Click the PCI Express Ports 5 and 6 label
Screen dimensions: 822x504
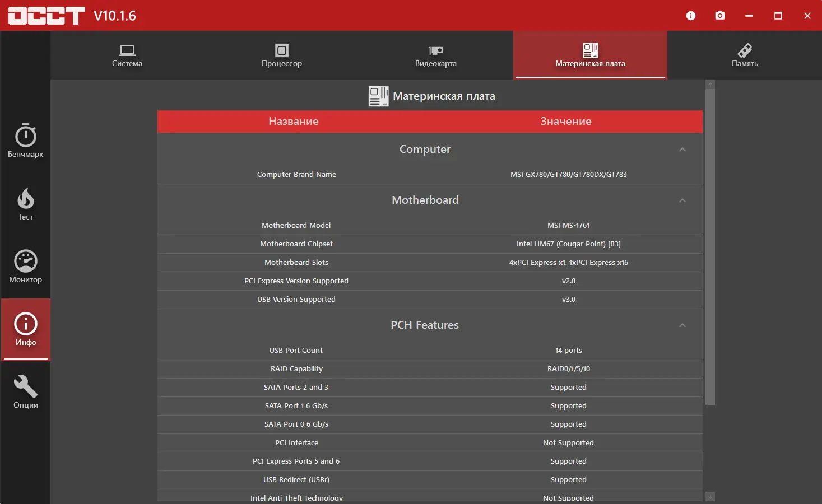(x=296, y=461)
